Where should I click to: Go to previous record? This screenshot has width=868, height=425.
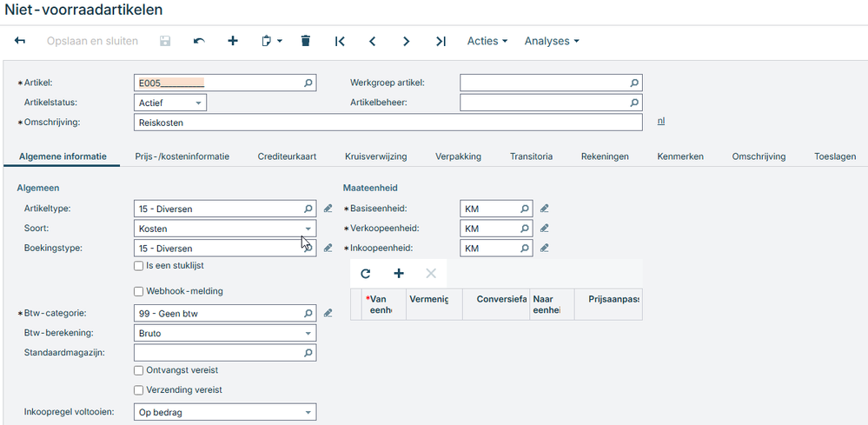pos(373,41)
